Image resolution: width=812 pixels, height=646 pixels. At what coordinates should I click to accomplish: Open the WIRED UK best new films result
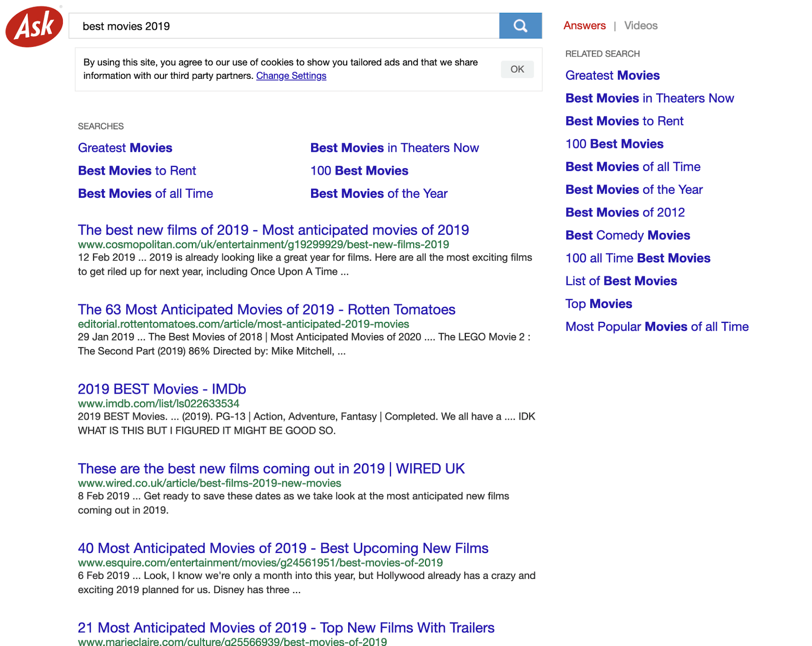[271, 469]
